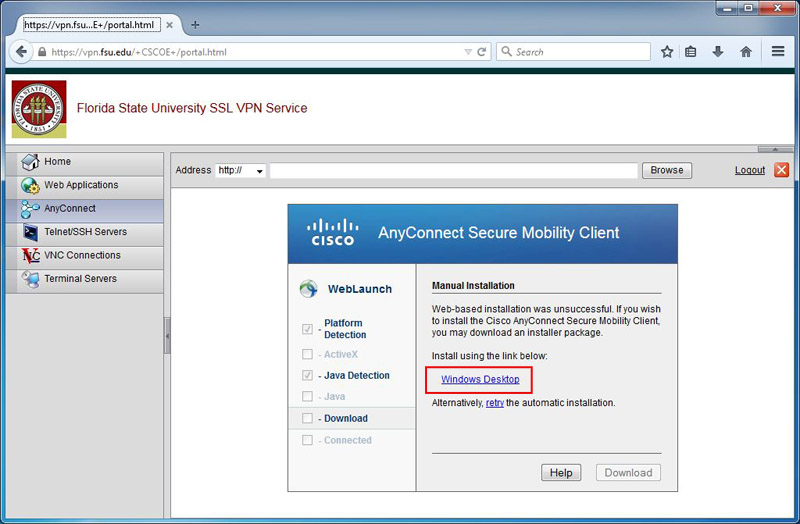The width and height of the screenshot is (800, 524).
Task: Open the http:// protocol dropdown
Action: point(240,170)
